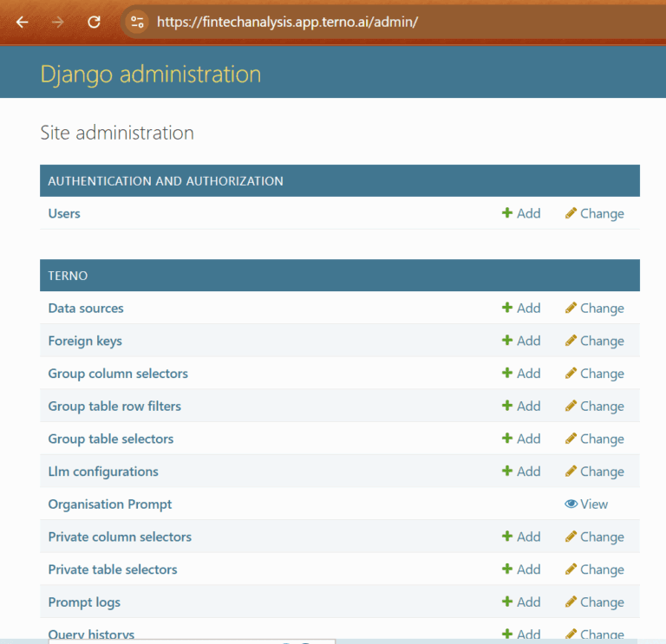Click the Django administration header title

pos(150,74)
